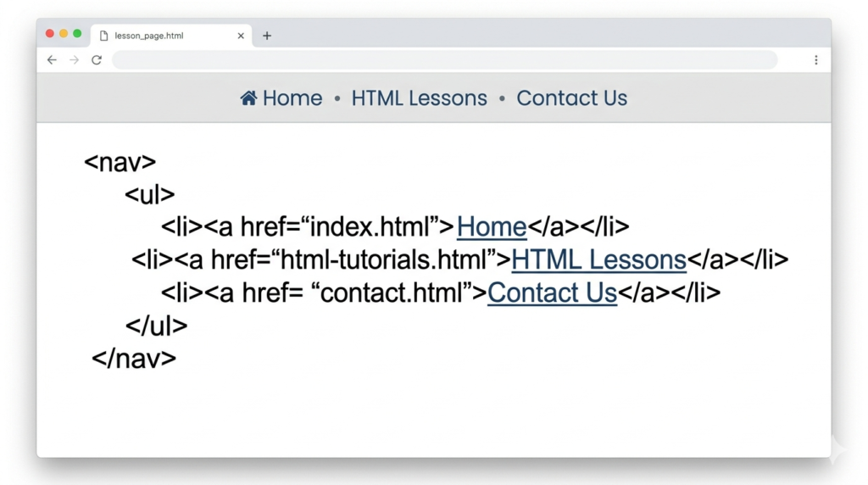The height and width of the screenshot is (485, 868).
Task: Follow the underlined Contact Us link in the code
Action: [552, 293]
